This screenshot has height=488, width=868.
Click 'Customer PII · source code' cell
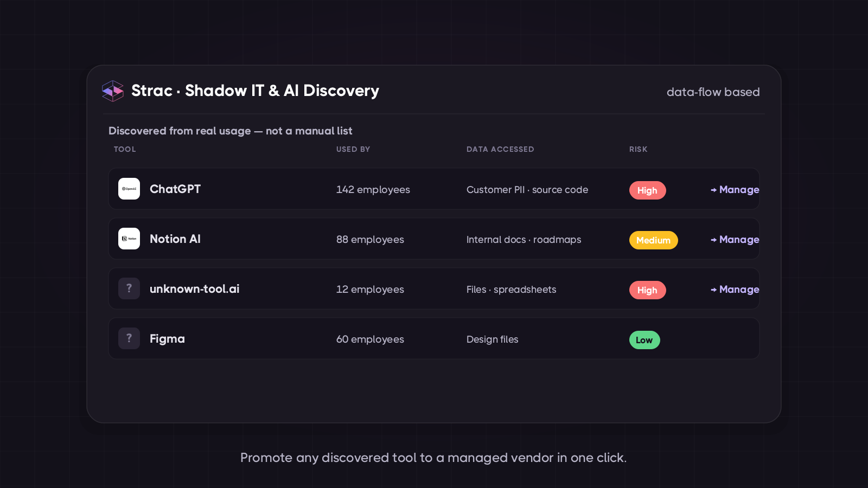tap(527, 190)
